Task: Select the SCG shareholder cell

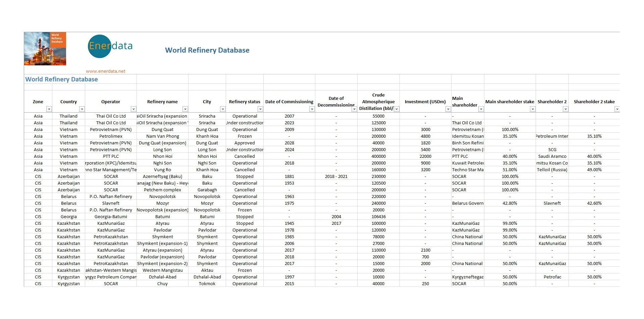Action: (x=552, y=149)
